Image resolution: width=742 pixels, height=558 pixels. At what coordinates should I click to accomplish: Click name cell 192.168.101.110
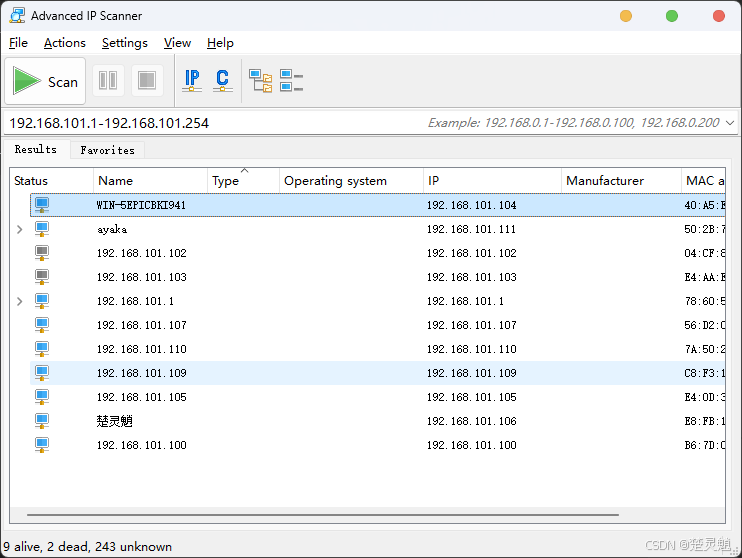(141, 349)
